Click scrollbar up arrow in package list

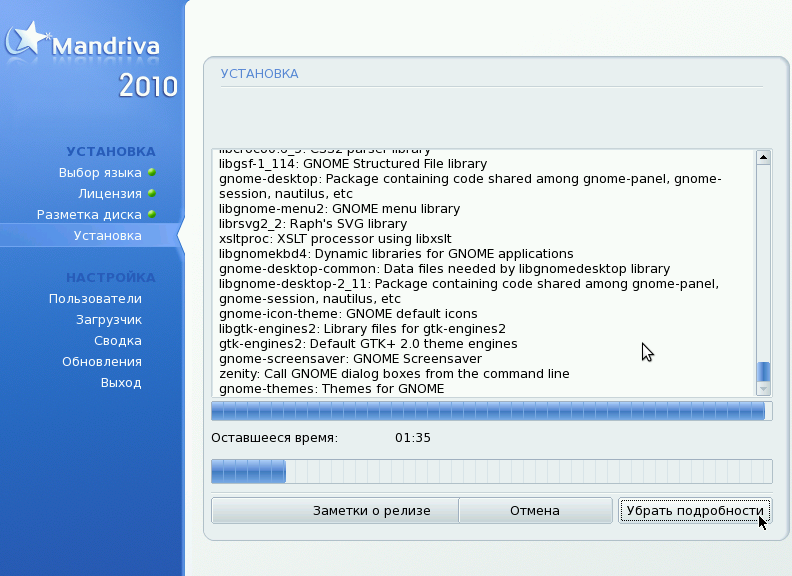click(x=763, y=157)
